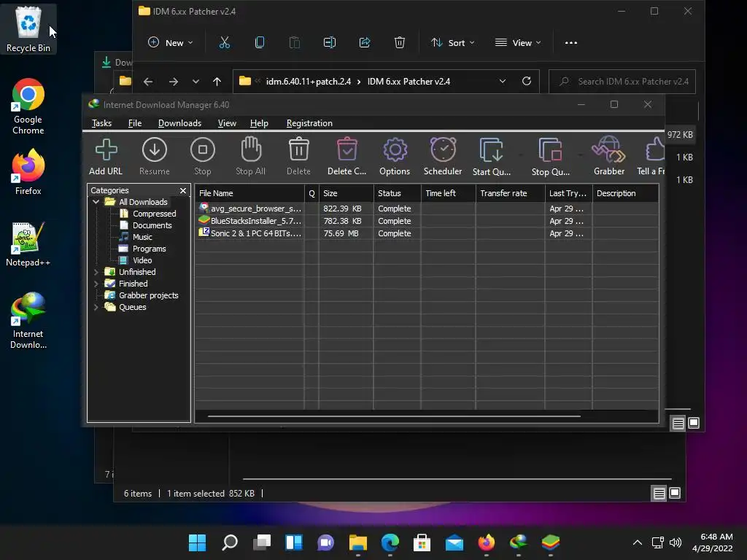
Task: Open the Recycle Bin desktop icon
Action: point(28,28)
